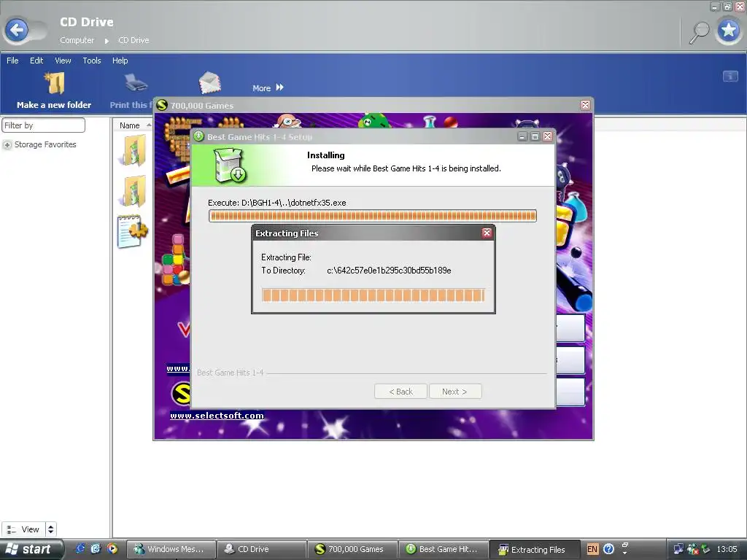Screen dimensions: 747x560
Task: Launch Internet Explorer from quick launch
Action: point(80,548)
